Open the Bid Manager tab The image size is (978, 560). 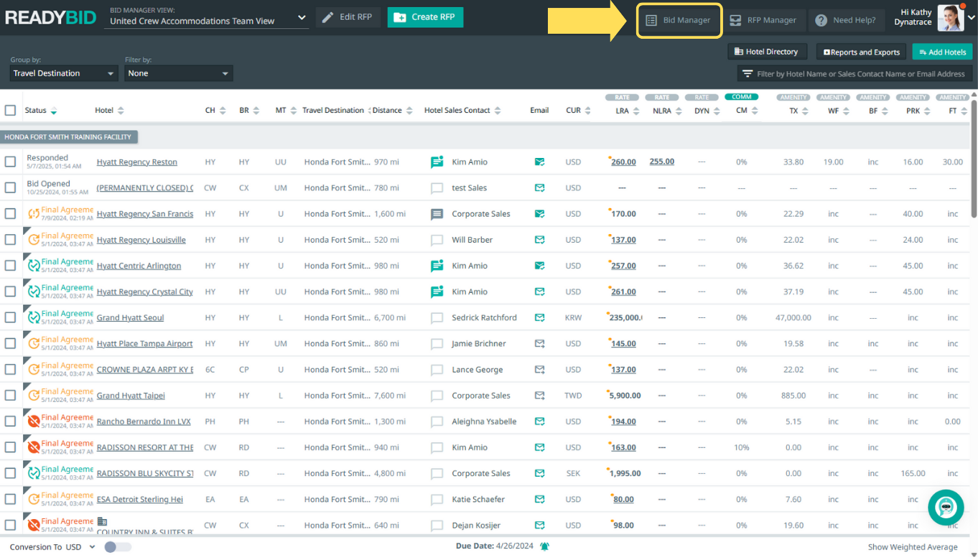pos(679,20)
